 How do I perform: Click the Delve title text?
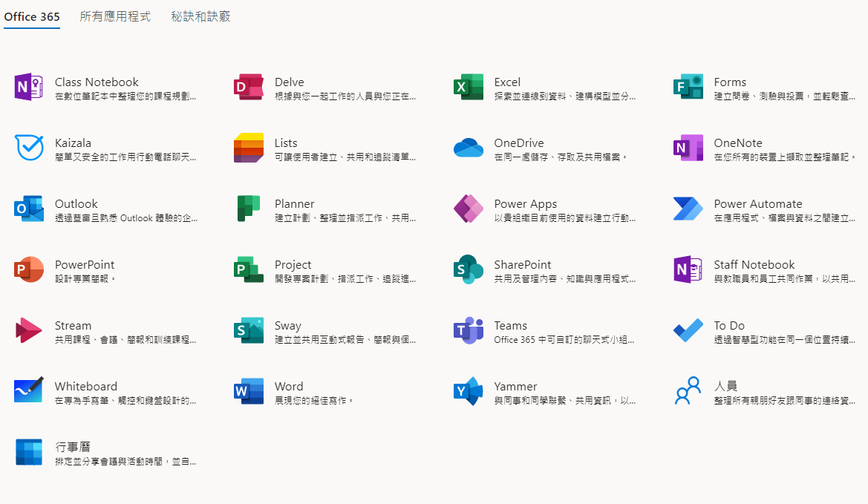click(289, 82)
